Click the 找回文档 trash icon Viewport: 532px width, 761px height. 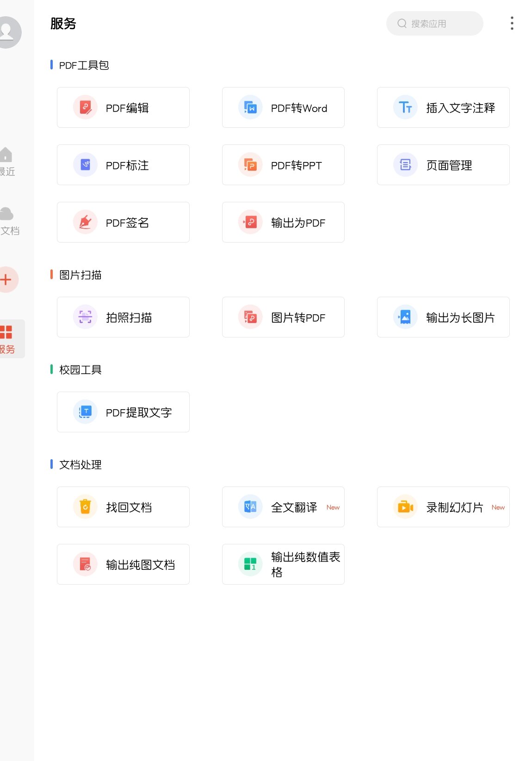pos(85,507)
